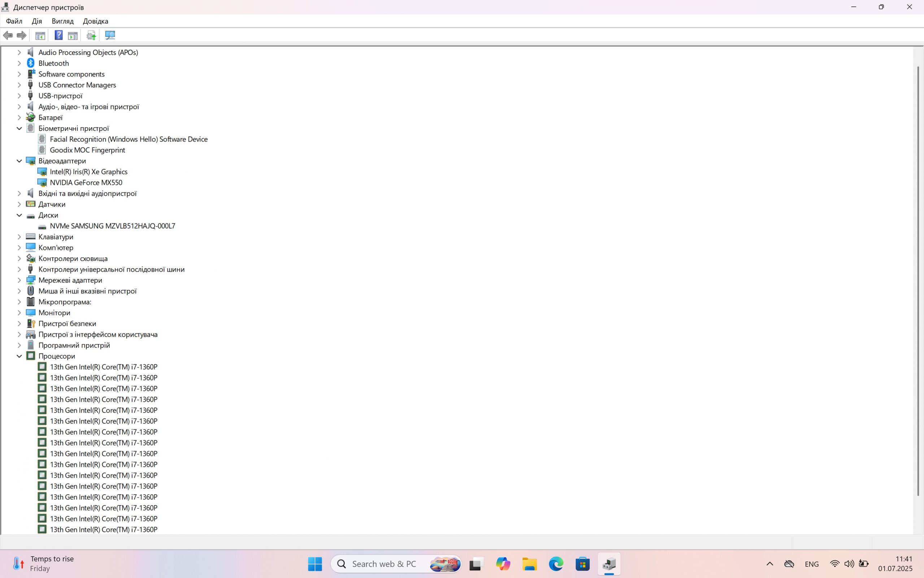Open Microsoft Store from the taskbar

click(x=583, y=564)
